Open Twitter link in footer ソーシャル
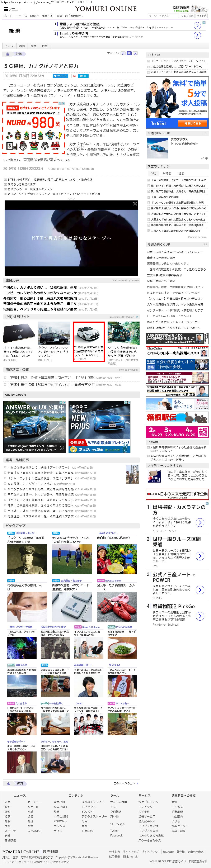Screen dimensions: 211x868 coord(114,831)
